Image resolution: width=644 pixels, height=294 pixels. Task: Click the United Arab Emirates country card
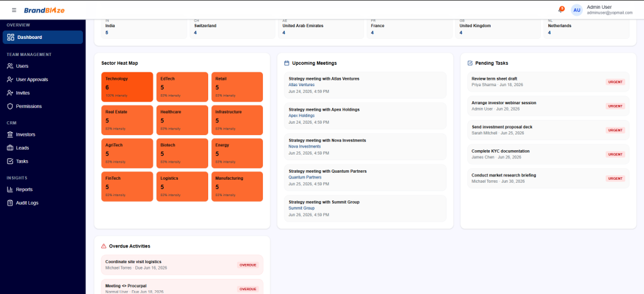[321, 29]
